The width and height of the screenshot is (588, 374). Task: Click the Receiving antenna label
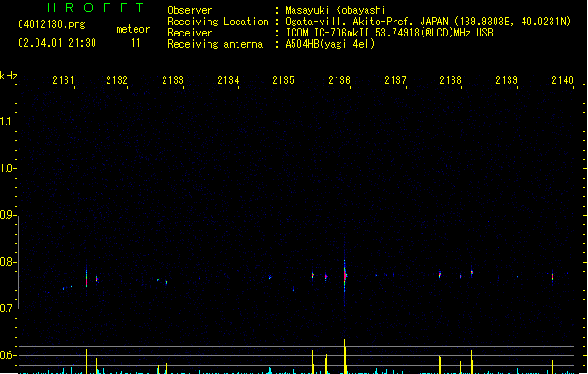[x=215, y=44]
